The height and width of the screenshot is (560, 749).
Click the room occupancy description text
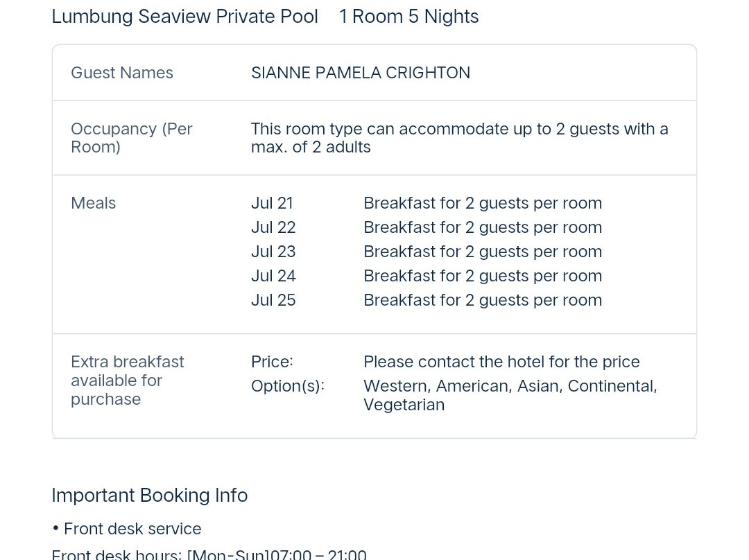459,138
